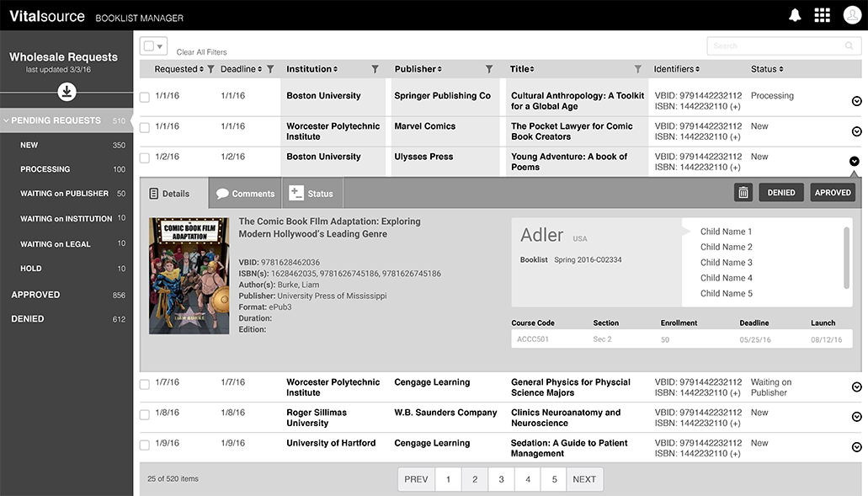Image resolution: width=868 pixels, height=496 pixels.
Task: Switch to the Comments tab
Action: pyautogui.click(x=245, y=194)
